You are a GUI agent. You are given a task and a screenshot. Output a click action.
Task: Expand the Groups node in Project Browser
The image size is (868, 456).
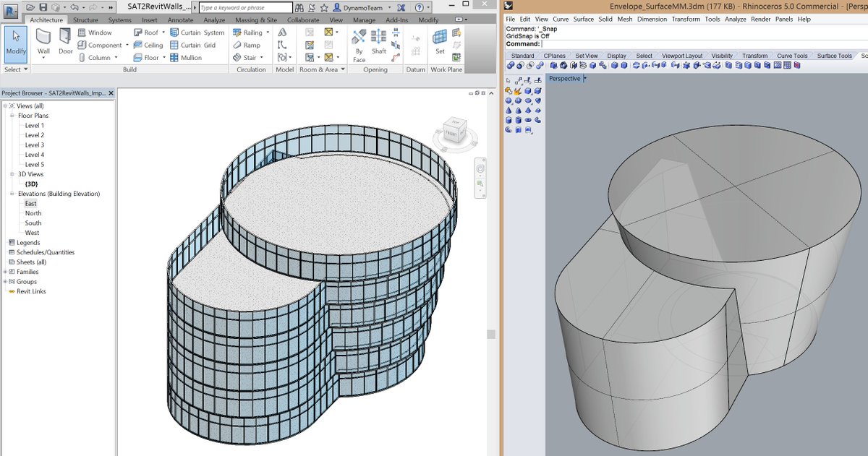pyautogui.click(x=5, y=282)
